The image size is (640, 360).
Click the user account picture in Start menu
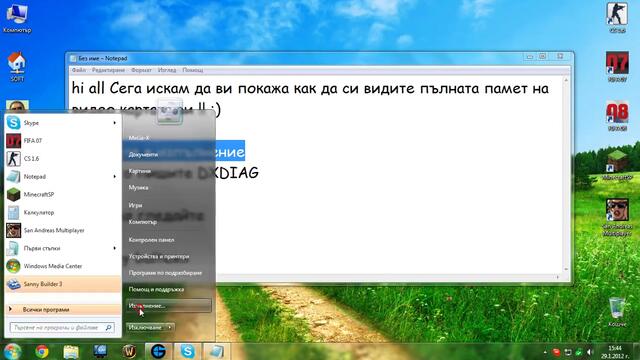pos(169,111)
